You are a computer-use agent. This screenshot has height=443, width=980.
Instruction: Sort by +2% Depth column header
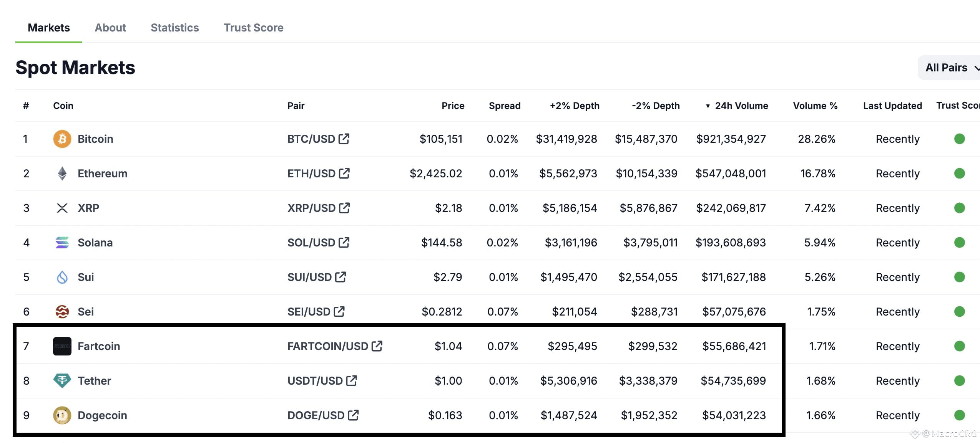575,106
